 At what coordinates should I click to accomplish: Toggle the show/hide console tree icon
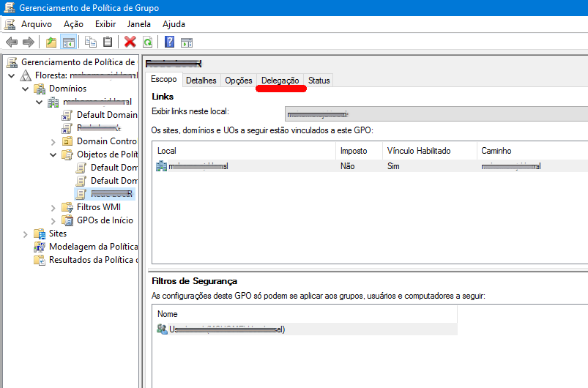coord(68,42)
